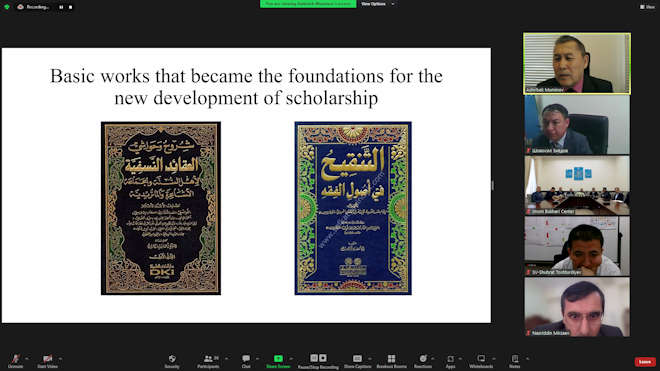Click the red Leave button
Viewport: 660px width, 371px height.
tap(645, 362)
